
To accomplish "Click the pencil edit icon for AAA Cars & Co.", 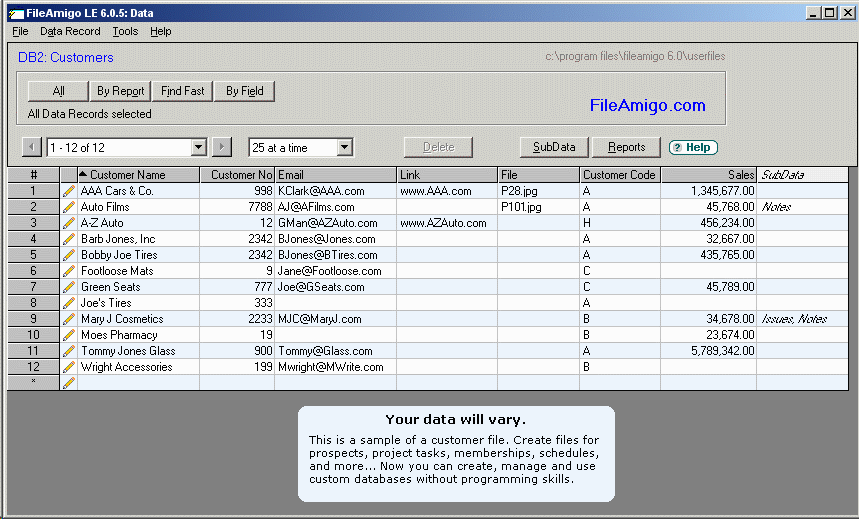I will click(68, 191).
